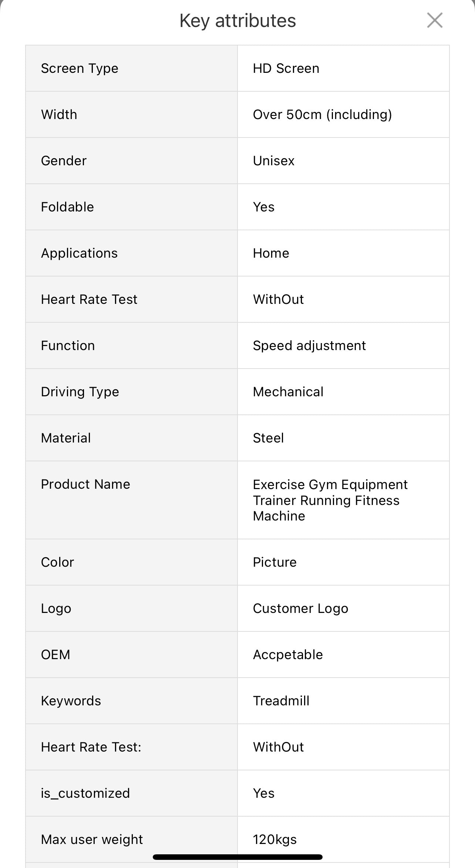Select the Exercise Gym Equipment product name
The height and width of the screenshot is (868, 475).
click(330, 500)
